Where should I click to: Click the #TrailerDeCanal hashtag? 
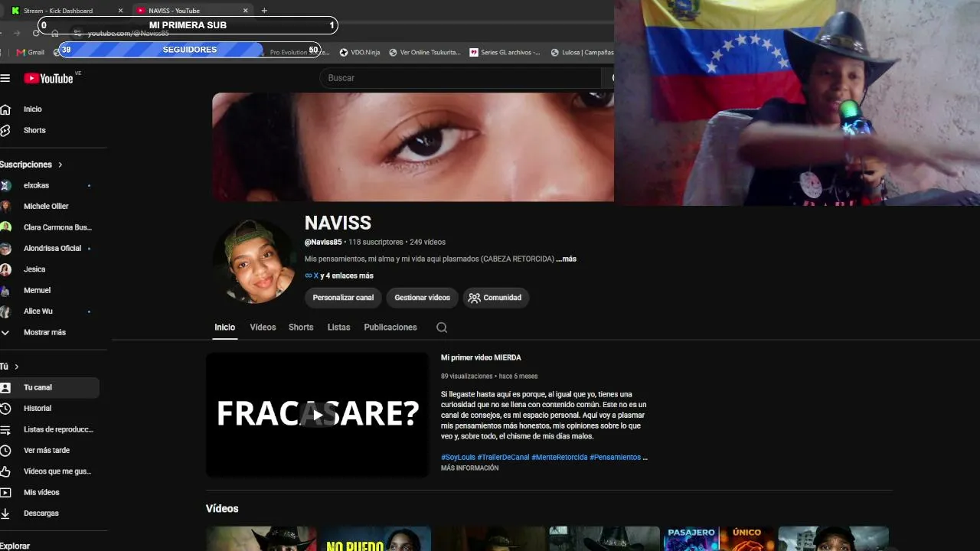503,458
